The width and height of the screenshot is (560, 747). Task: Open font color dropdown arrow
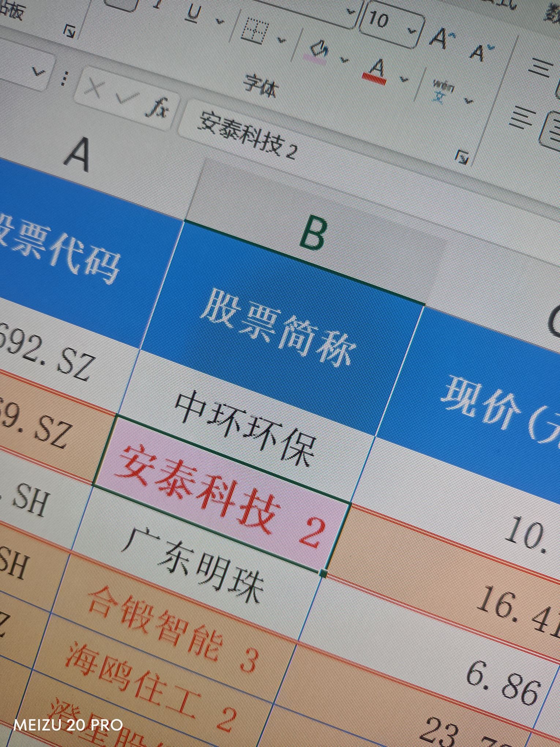pos(404,79)
